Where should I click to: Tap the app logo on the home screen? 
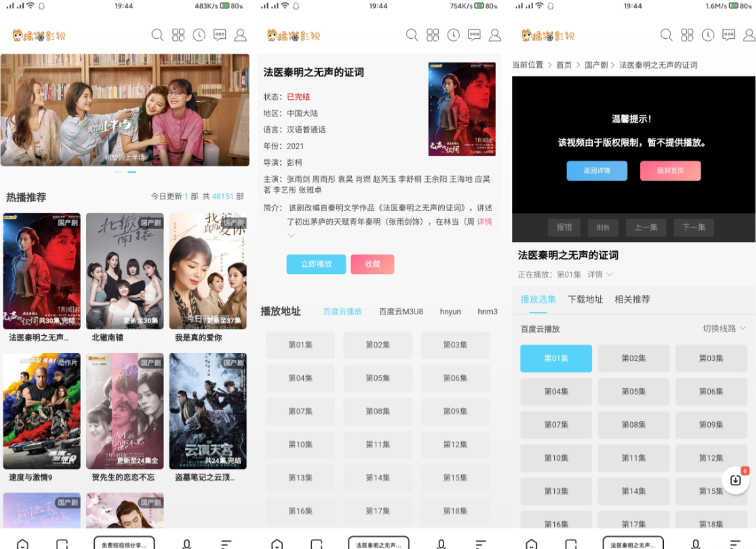coord(39,36)
